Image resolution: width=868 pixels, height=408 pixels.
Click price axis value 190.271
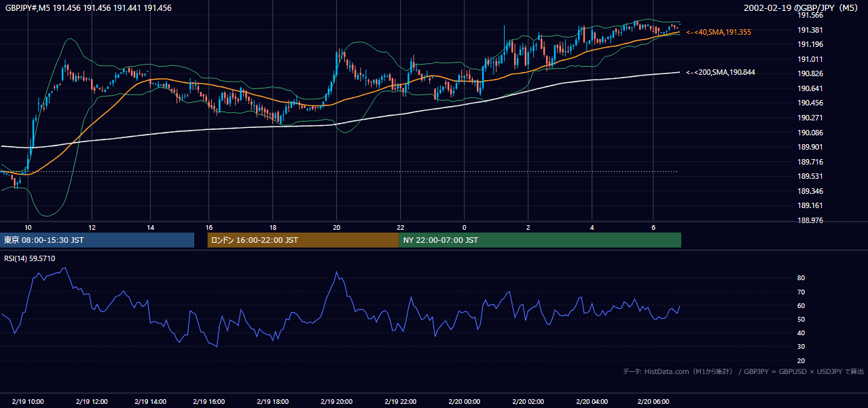[810, 118]
